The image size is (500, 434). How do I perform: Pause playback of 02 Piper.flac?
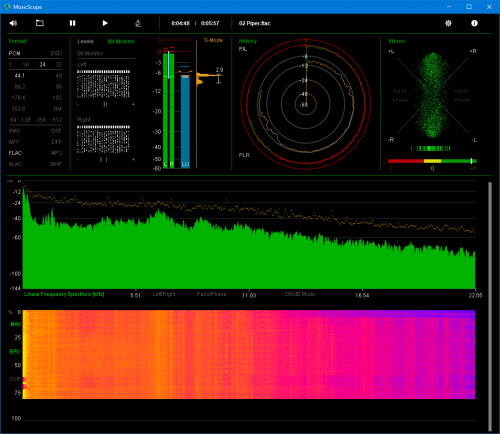point(72,23)
